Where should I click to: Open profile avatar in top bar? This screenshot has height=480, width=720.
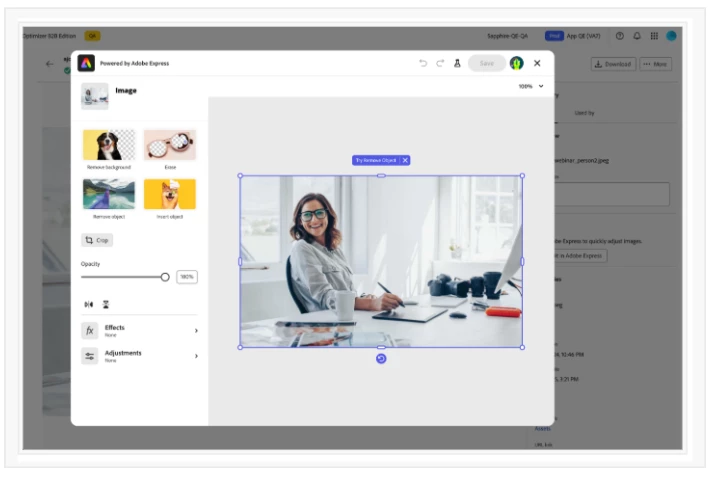point(671,36)
